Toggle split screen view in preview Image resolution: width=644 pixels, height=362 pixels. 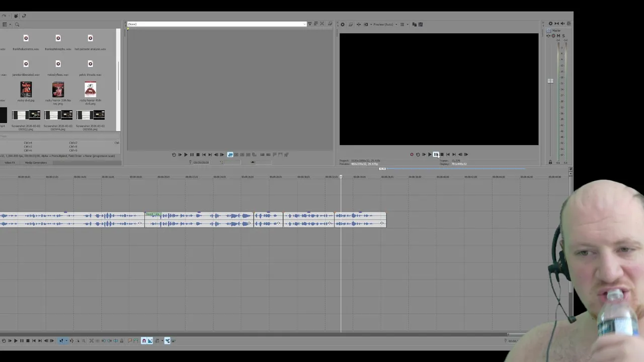click(366, 24)
